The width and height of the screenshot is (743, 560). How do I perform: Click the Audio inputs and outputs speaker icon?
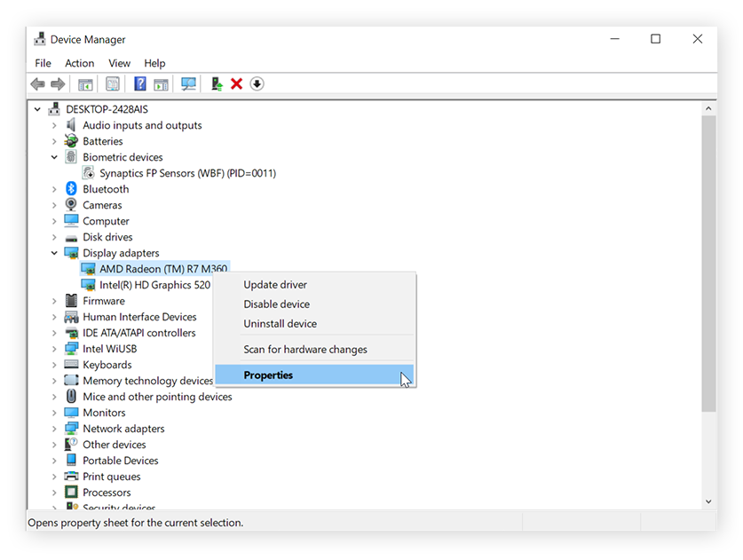click(71, 125)
